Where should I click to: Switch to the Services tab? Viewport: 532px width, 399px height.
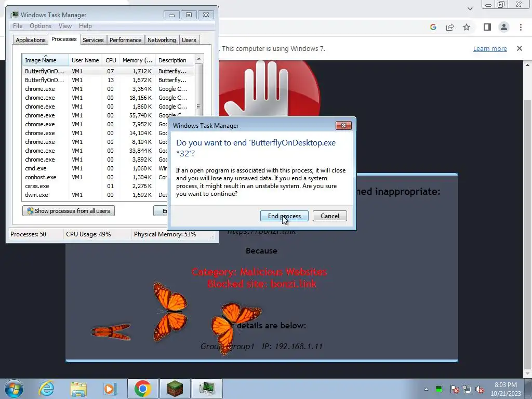tap(93, 40)
